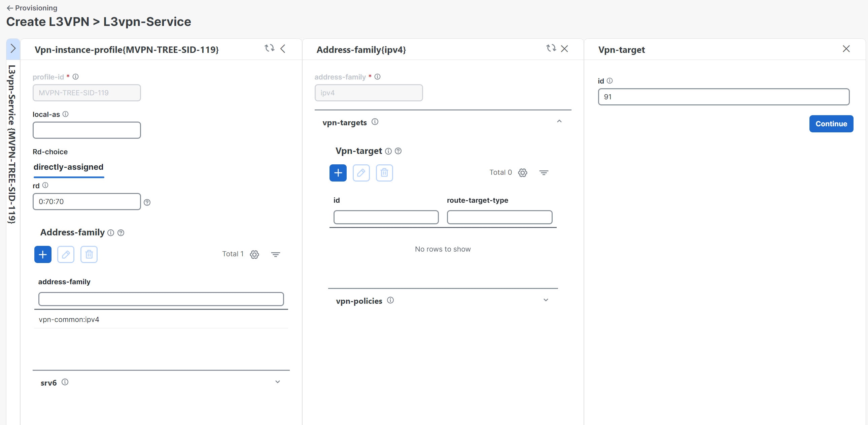Select the directly-assigned Rd-choice tab
868x425 pixels.
tap(68, 167)
